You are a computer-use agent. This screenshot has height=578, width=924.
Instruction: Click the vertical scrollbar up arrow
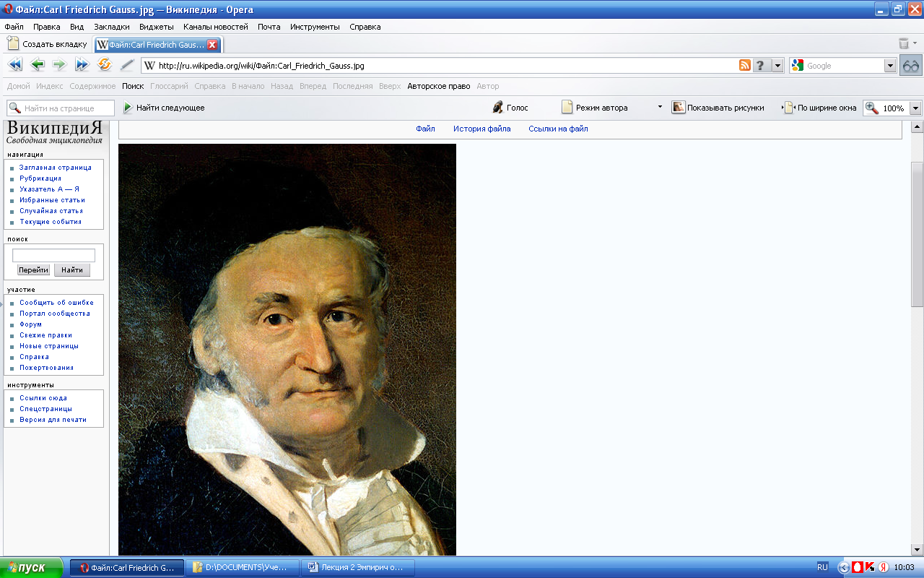[918, 127]
